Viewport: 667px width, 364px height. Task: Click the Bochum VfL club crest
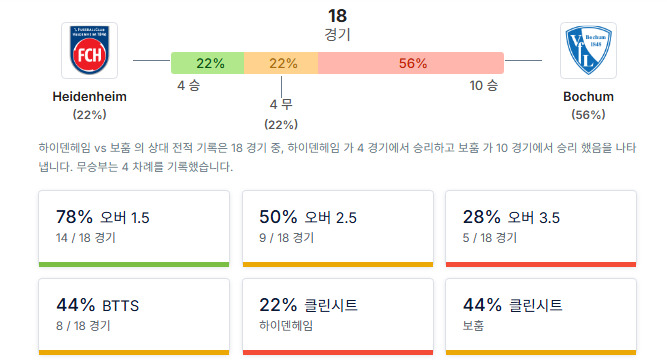tap(588, 51)
